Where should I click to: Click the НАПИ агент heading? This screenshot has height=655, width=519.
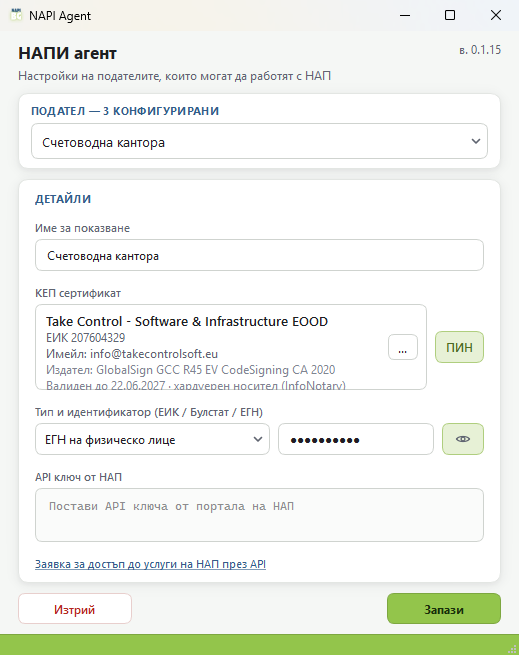[67, 53]
